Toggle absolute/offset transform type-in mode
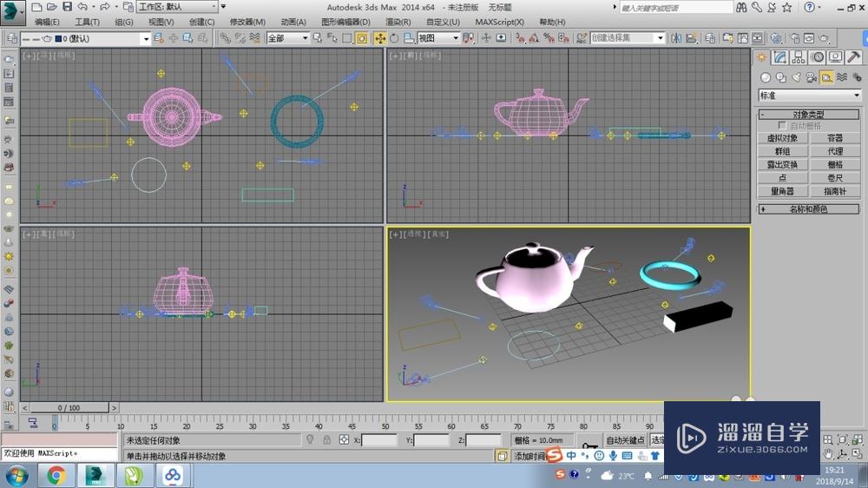Viewport: 868px width, 488px height. (344, 440)
